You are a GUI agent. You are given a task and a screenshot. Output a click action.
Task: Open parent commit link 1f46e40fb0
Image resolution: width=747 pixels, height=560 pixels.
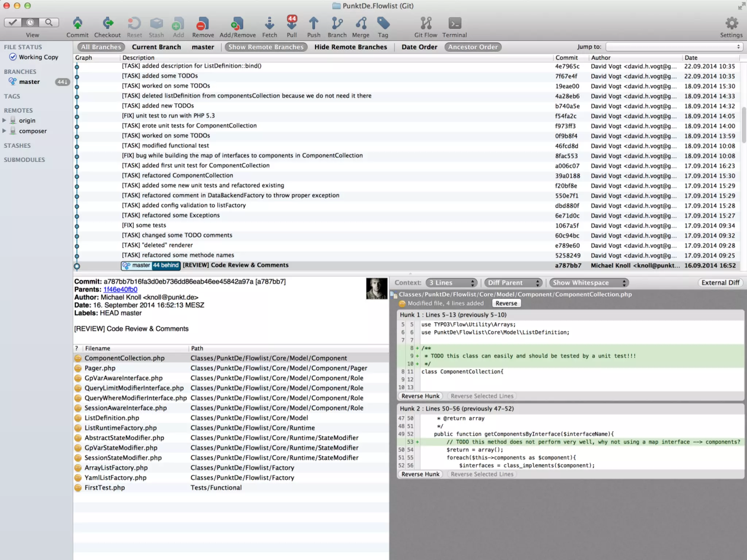[120, 289]
